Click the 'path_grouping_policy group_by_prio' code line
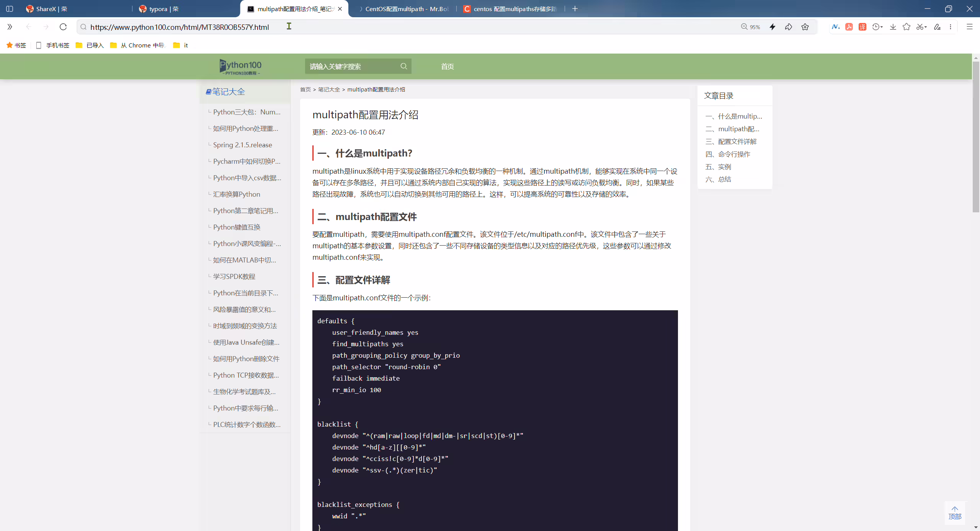Screen dimensions: 980x531 coord(396,355)
